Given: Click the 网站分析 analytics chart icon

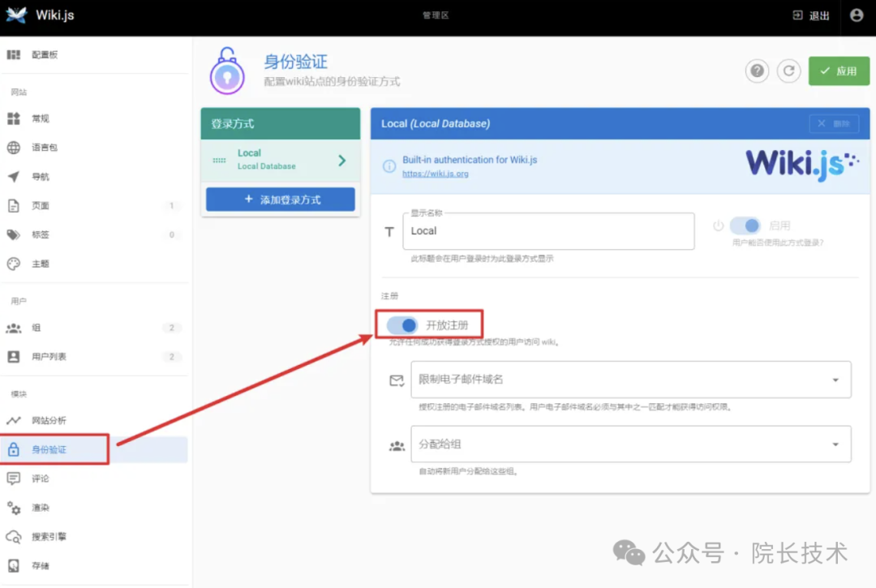Looking at the screenshot, I should click(14, 420).
